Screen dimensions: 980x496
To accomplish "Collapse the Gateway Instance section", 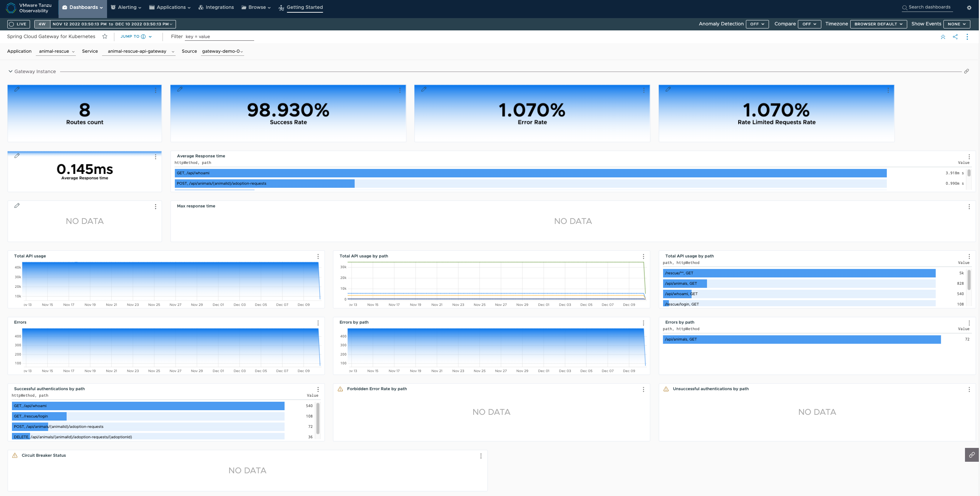I will [10, 72].
